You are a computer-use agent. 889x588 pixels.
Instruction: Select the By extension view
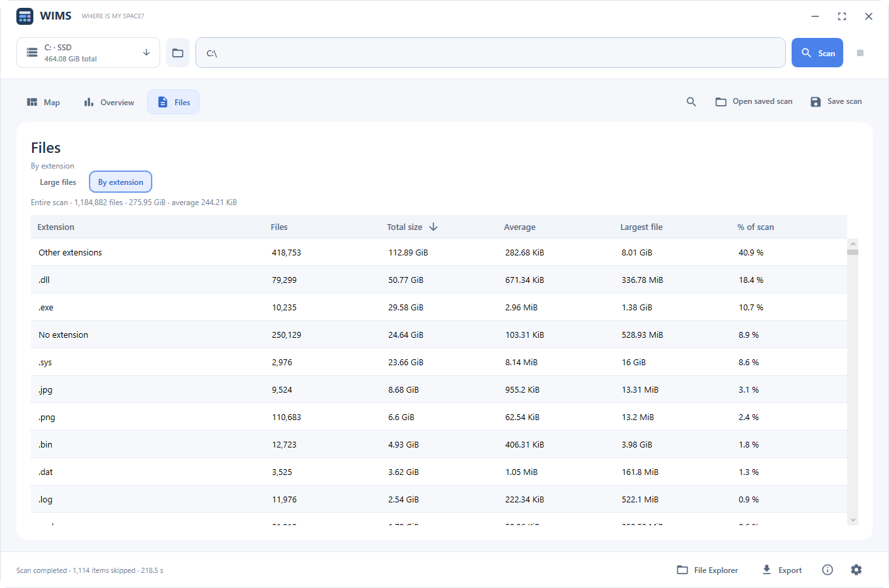(x=121, y=182)
